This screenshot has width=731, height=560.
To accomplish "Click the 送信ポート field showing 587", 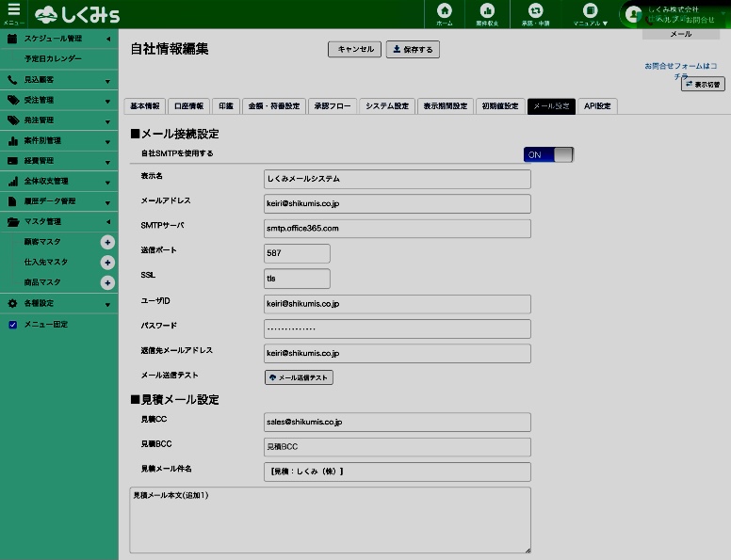I will [297, 253].
